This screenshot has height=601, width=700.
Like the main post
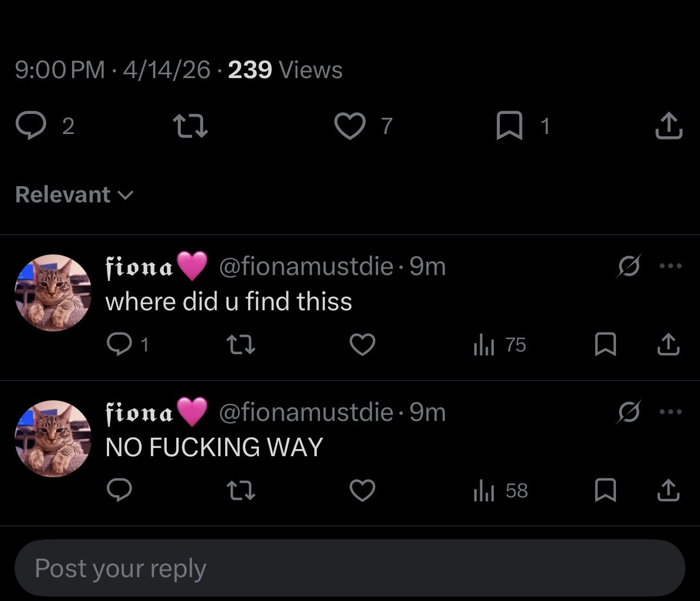[x=349, y=125]
